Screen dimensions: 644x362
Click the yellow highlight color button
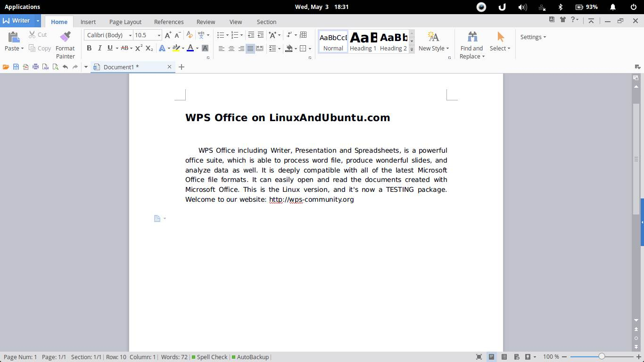(x=176, y=48)
